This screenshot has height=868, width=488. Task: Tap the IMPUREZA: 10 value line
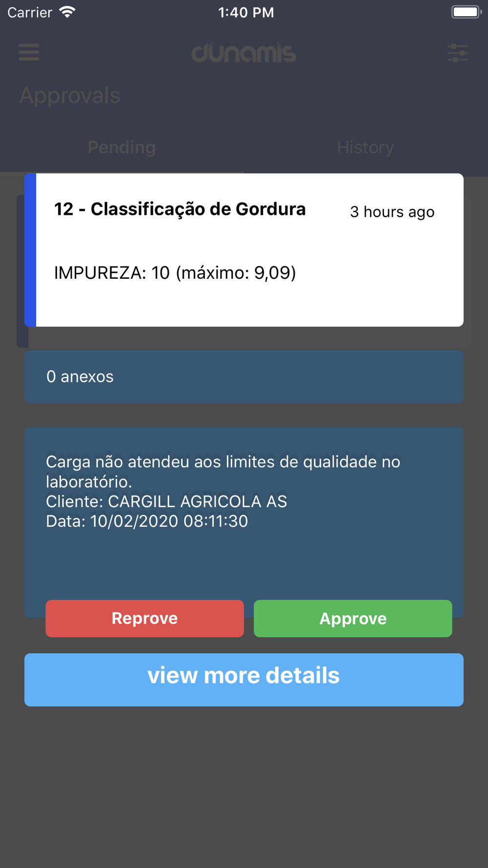175,273
